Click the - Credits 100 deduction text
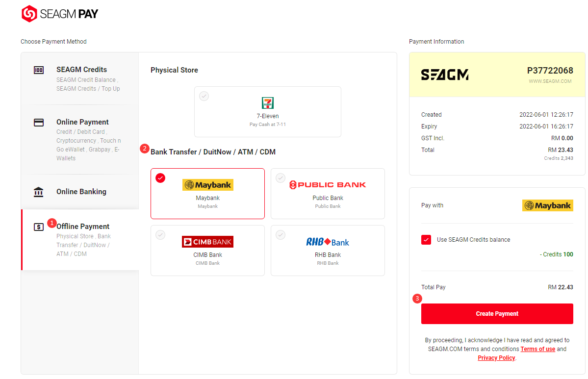The width and height of the screenshot is (588, 379). pyautogui.click(x=557, y=254)
